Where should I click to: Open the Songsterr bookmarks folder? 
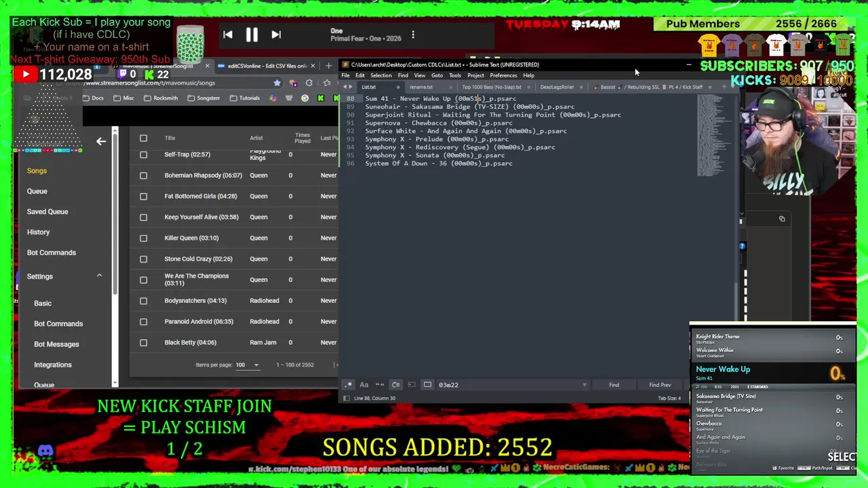tap(203, 98)
